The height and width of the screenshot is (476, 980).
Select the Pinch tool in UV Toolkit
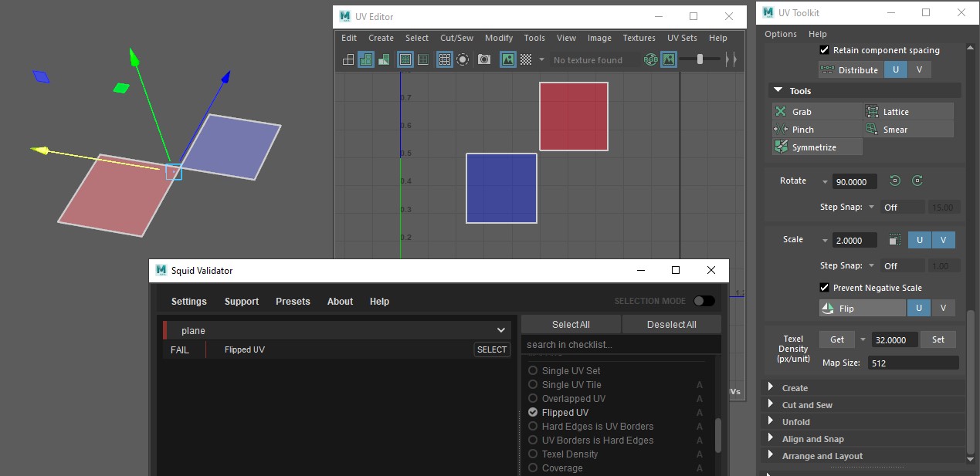(817, 130)
